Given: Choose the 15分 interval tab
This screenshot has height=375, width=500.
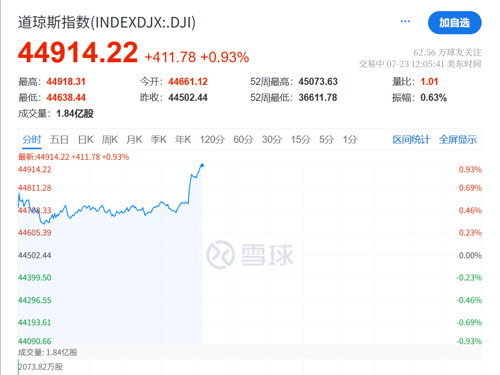Looking at the screenshot, I should [300, 139].
